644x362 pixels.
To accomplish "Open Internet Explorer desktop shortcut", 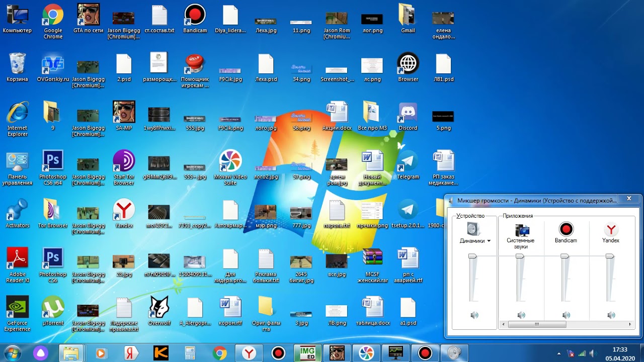I will (x=17, y=119).
